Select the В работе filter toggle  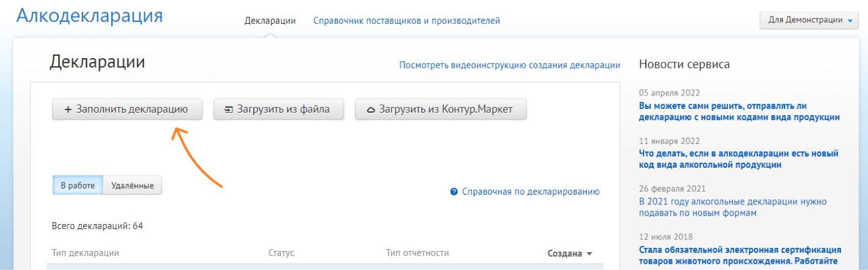[78, 185]
